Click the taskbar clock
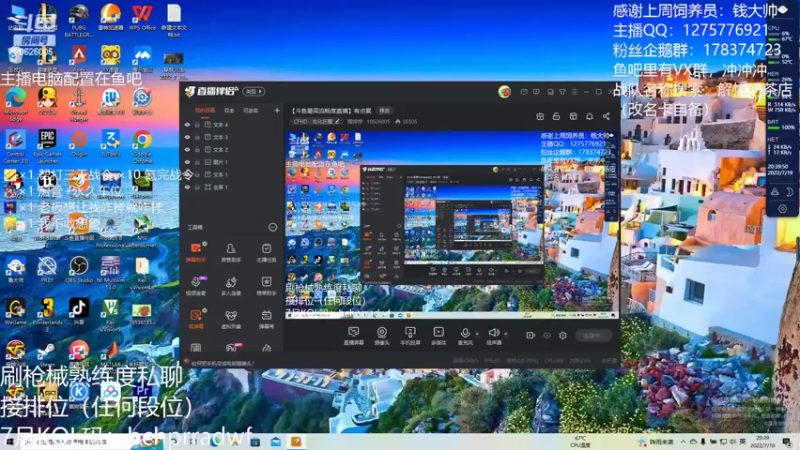This screenshot has width=800, height=450. tap(763, 442)
